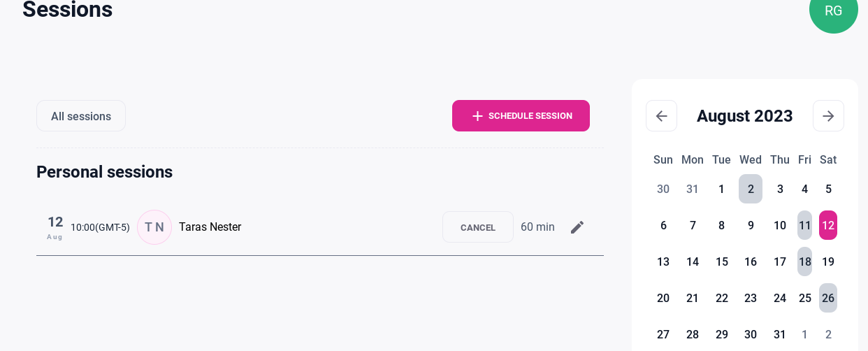Select August 26 on the calendar
The image size is (868, 351).
pos(828,298)
